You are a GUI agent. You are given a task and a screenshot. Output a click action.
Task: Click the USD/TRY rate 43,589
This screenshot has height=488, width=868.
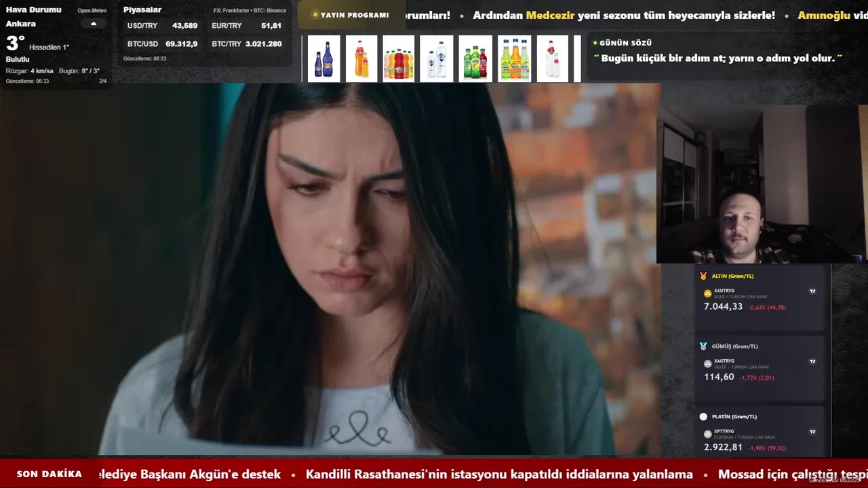coord(184,26)
